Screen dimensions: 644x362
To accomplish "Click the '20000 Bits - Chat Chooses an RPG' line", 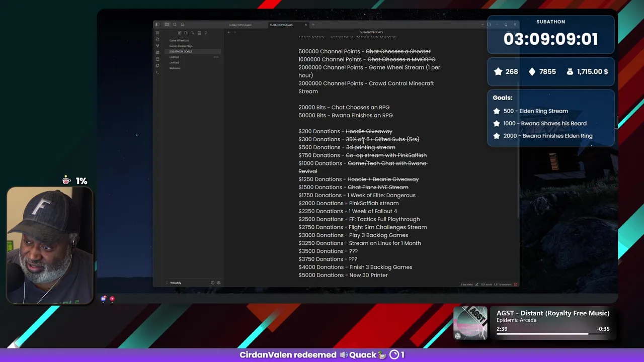I will 344,107.
